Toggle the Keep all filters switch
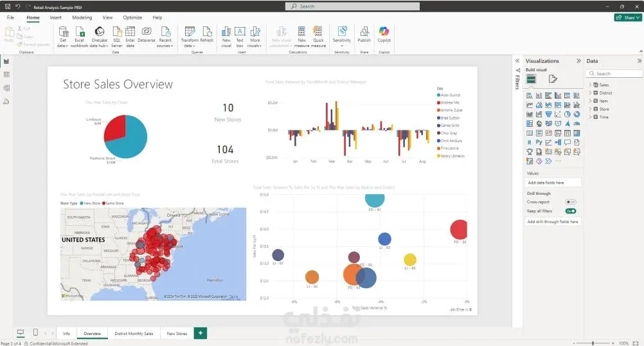This screenshot has height=346, width=644. point(571,211)
